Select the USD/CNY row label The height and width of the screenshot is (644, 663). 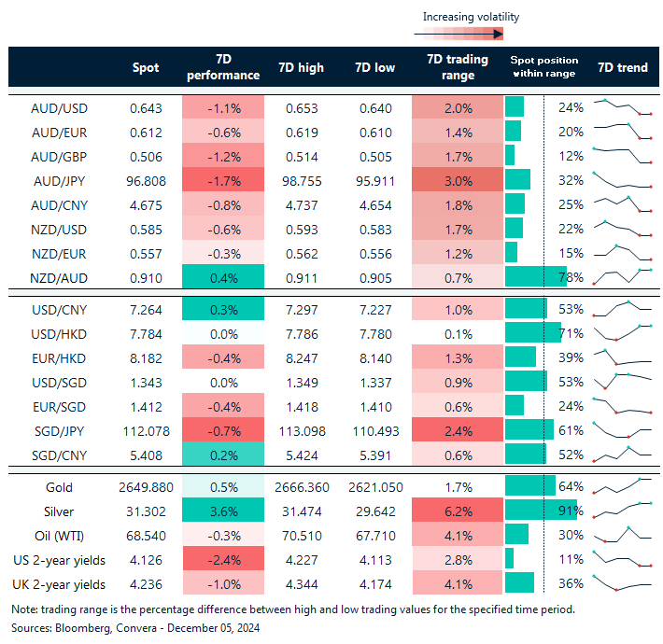click(x=59, y=310)
